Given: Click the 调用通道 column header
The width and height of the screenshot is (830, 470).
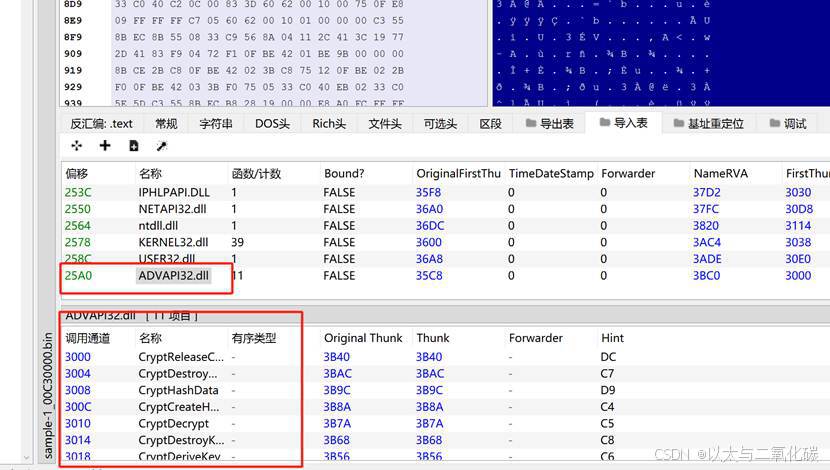Looking at the screenshot, I should (88, 338).
